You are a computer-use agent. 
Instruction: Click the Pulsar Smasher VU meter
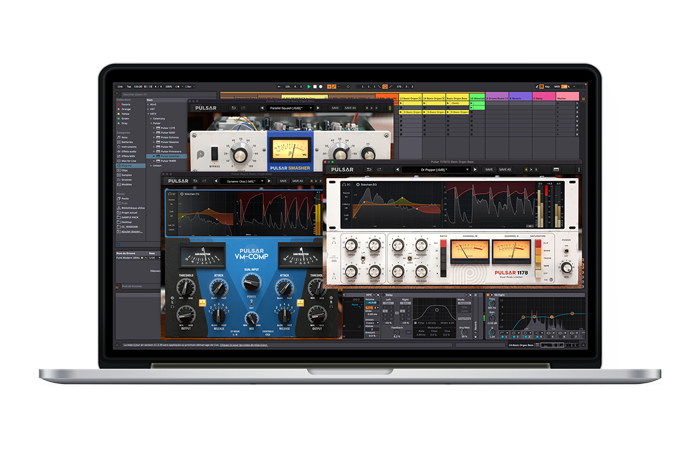pos(290,150)
